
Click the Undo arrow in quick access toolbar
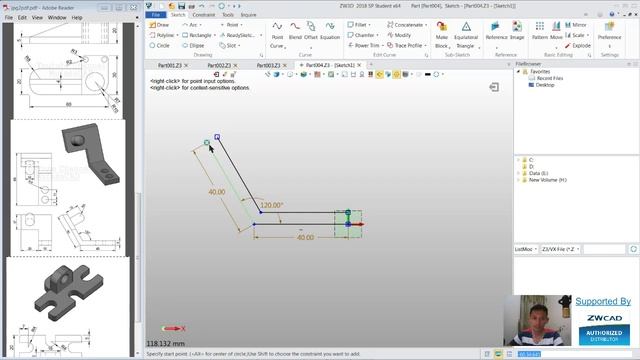(x=202, y=6)
